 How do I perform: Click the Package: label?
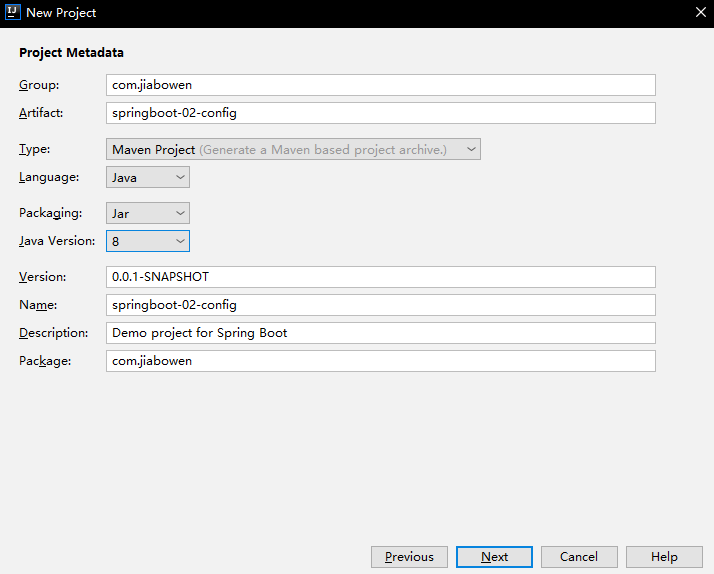point(45,361)
